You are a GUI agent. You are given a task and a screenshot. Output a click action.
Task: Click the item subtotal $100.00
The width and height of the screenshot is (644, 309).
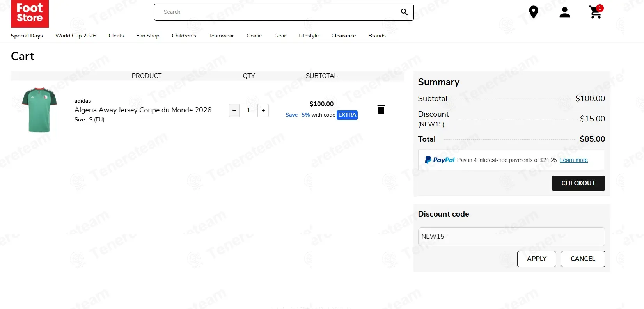321,104
